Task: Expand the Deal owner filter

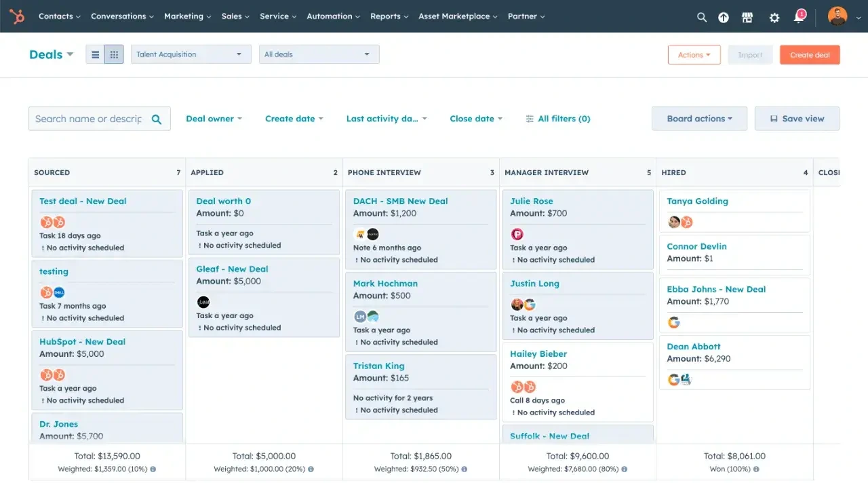Action: coord(214,119)
